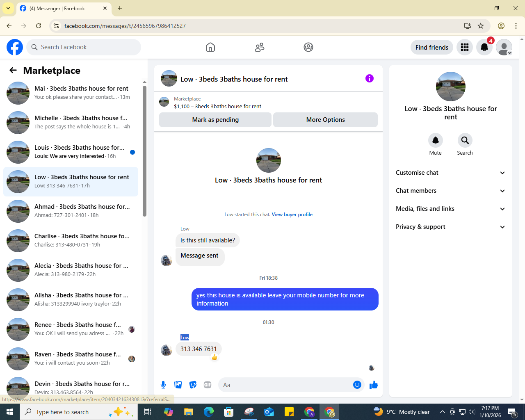The height and width of the screenshot is (420, 525).
Task: Open Alisha conversation in list
Action: pos(71,300)
